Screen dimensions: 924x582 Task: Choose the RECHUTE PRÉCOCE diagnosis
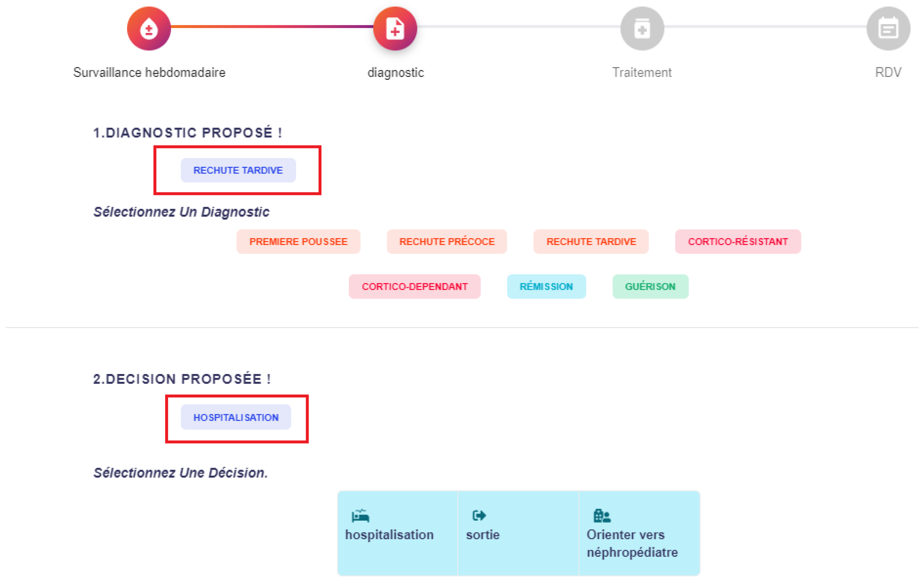click(447, 242)
